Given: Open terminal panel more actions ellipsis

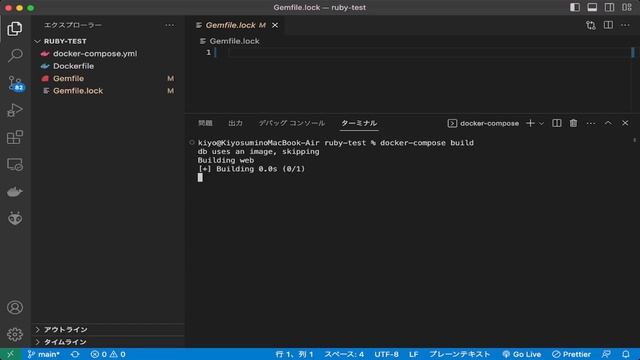Looking at the screenshot, I should 591,123.
